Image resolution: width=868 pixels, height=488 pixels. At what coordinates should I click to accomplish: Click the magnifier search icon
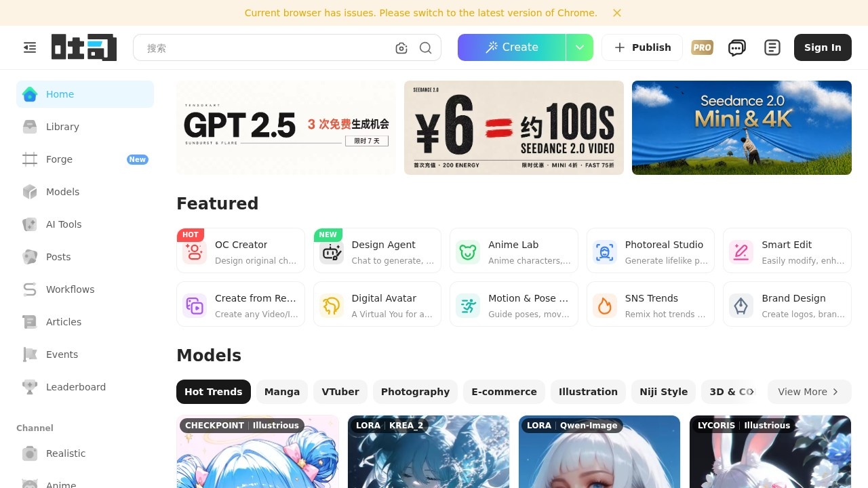426,48
